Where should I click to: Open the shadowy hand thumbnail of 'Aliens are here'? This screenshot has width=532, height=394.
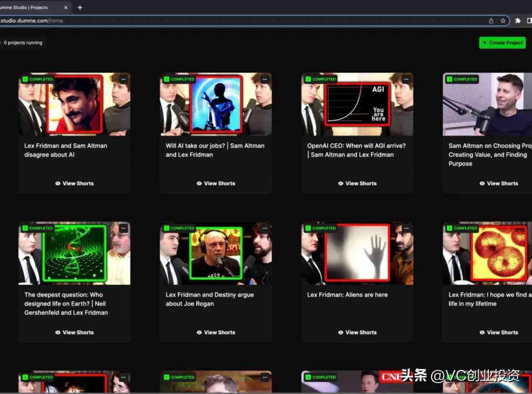357,252
